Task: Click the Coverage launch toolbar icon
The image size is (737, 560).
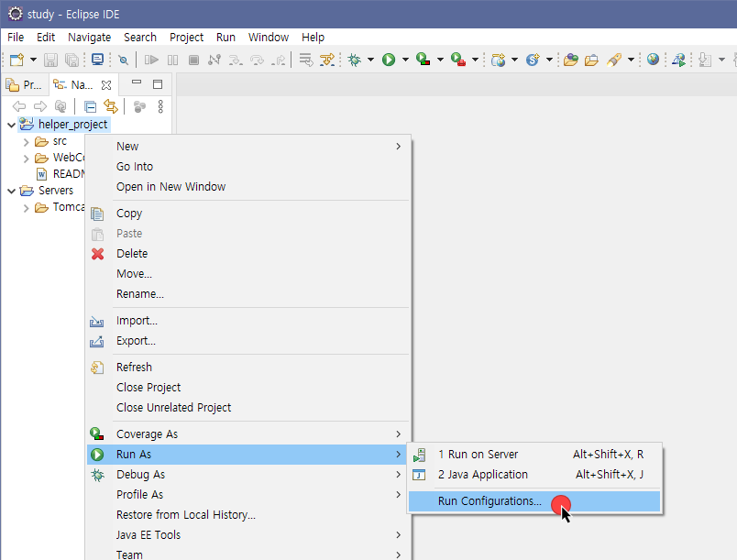Action: (423, 60)
